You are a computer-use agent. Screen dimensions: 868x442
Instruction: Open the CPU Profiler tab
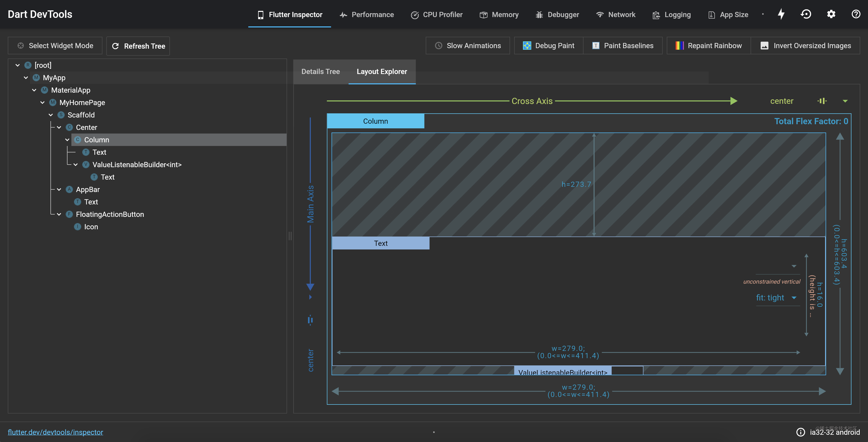(437, 14)
